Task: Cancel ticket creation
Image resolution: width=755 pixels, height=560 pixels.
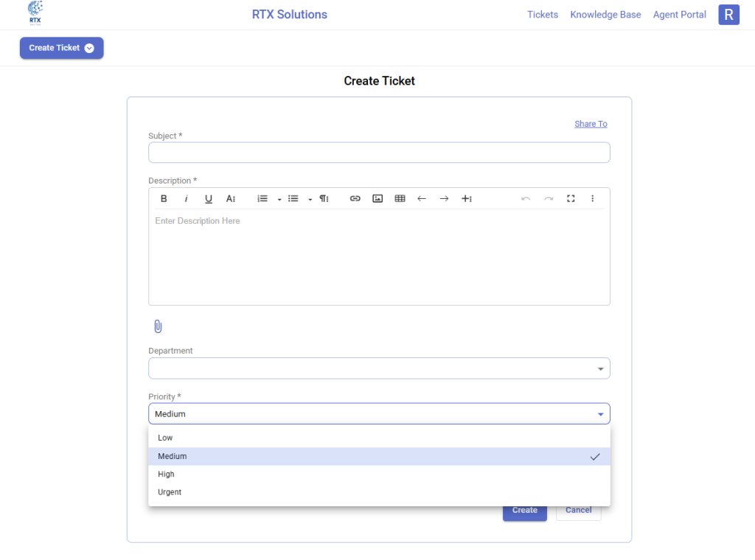Action: 578,511
